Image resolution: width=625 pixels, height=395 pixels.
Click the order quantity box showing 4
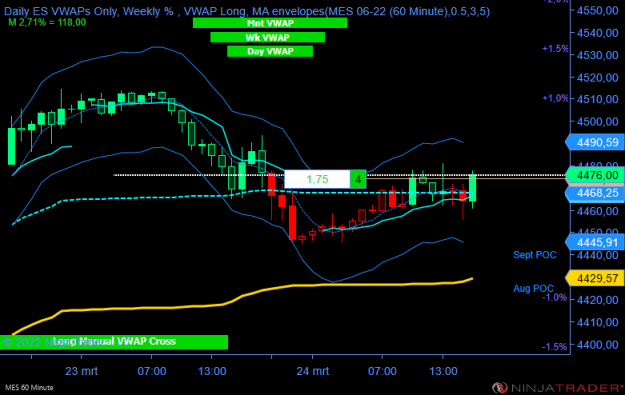(x=358, y=179)
